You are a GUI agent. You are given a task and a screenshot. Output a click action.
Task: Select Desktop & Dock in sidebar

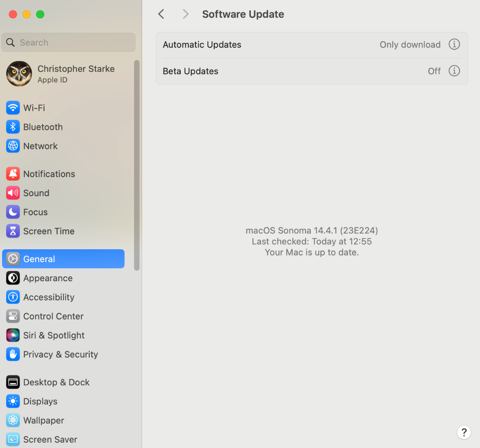point(56,382)
